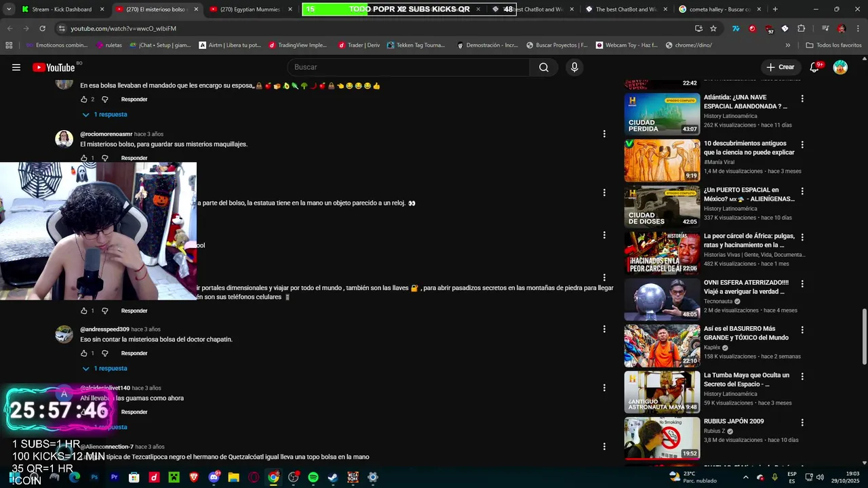The image size is (868, 488).
Task: Open 'La peor cárcel de África' thumbnail
Action: point(662,253)
